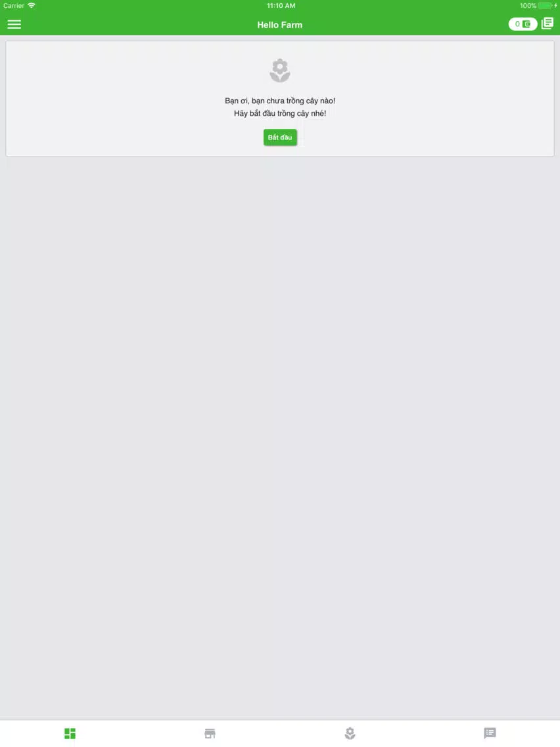The height and width of the screenshot is (747, 560).
Task: Tap the battery icon in status bar
Action: click(546, 6)
